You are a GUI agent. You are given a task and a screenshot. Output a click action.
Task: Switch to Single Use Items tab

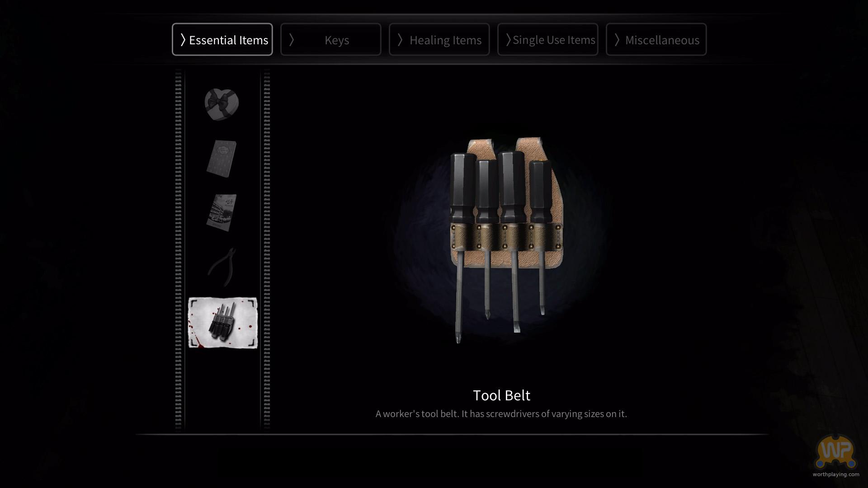547,39
